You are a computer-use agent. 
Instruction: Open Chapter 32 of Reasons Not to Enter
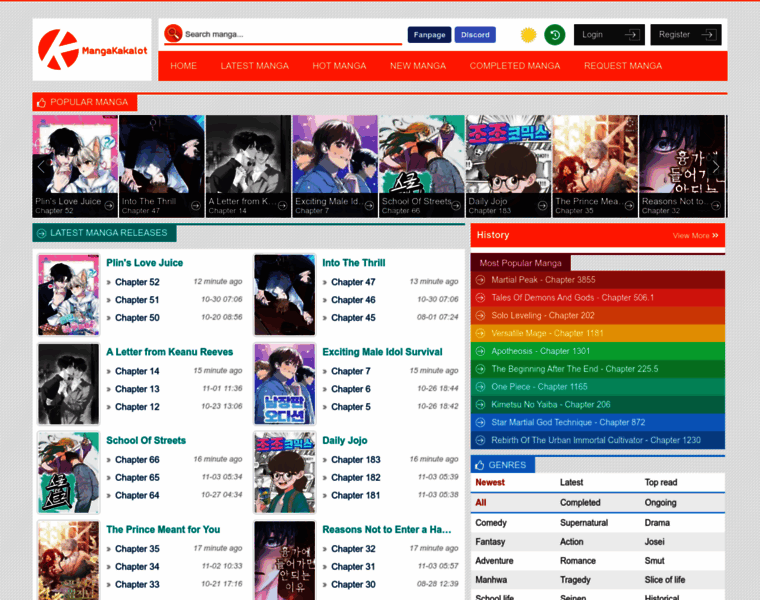(x=353, y=549)
